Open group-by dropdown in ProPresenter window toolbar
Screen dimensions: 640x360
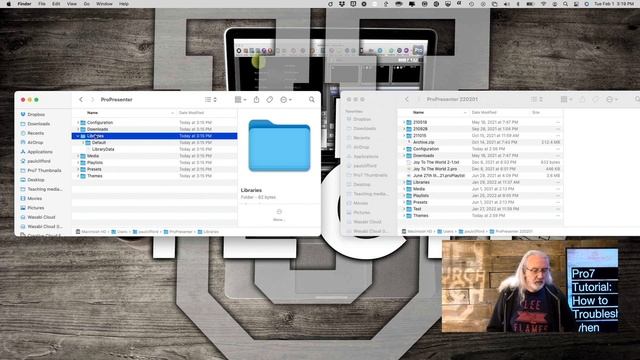click(240, 100)
